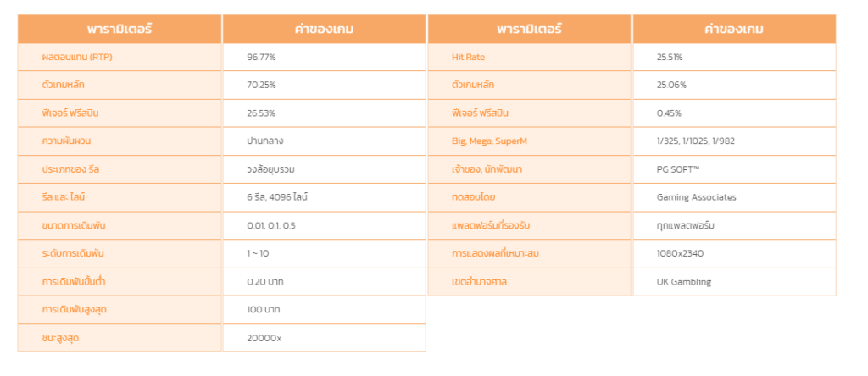Click the rightmost ค่าของเกม column header
This screenshot has height=376, width=868.
(734, 29)
